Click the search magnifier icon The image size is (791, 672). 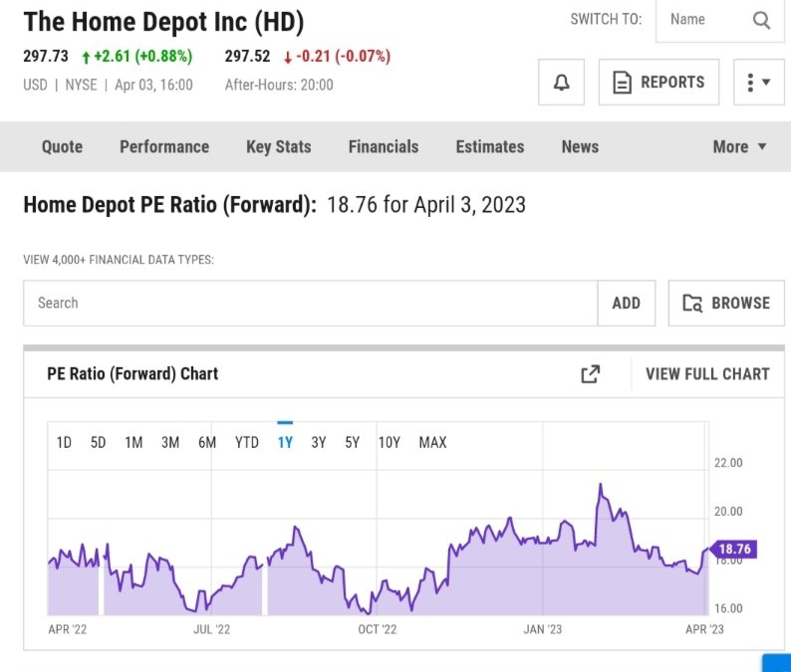coord(761,21)
